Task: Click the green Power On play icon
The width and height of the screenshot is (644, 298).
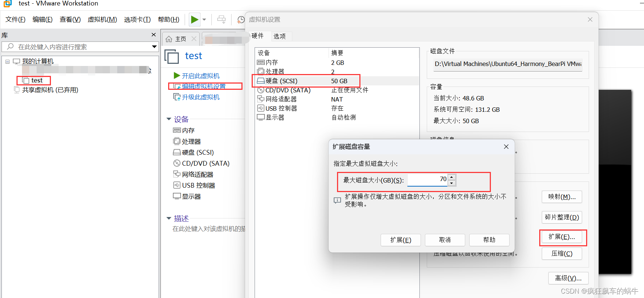Action: [195, 19]
